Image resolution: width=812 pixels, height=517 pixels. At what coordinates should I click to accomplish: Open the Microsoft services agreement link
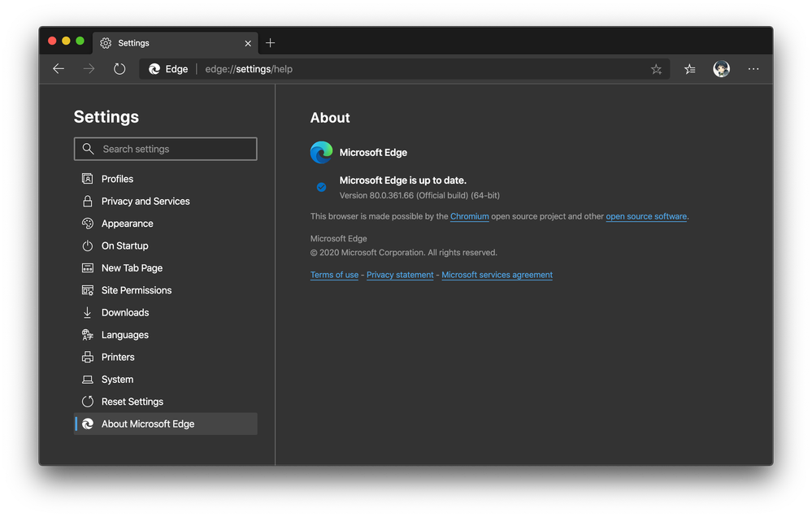[x=497, y=275]
